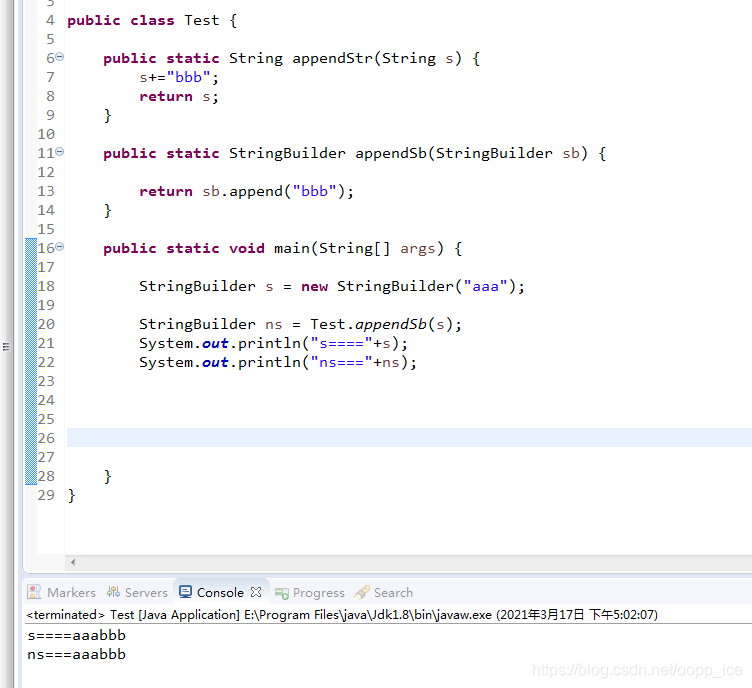Click the args parameter on line 16
The image size is (752, 688).
[418, 249]
